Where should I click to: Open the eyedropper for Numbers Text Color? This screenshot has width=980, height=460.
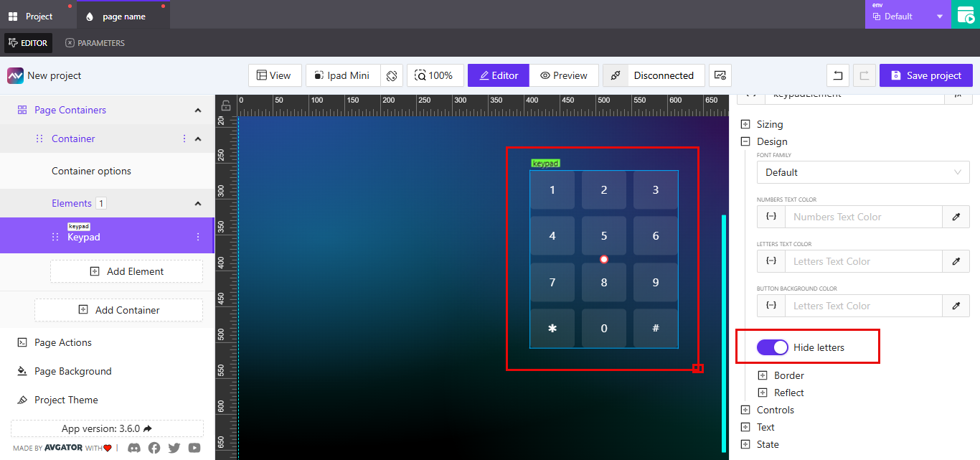tap(956, 216)
